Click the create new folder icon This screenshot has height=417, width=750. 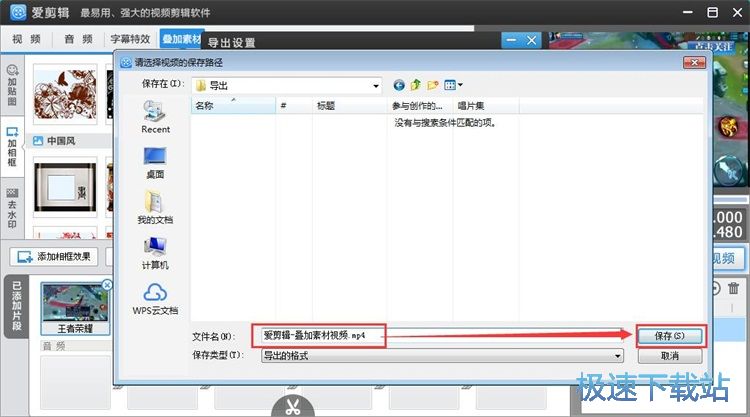pos(433,85)
